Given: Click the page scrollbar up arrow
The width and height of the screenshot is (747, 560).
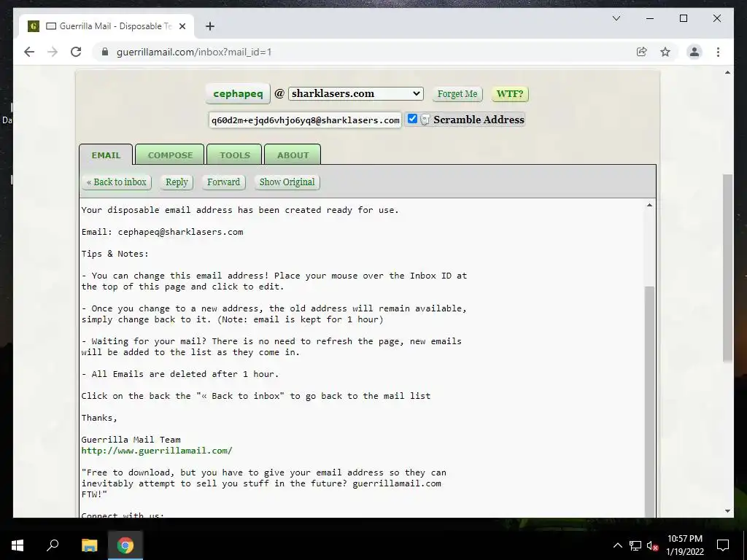Looking at the screenshot, I should click(727, 72).
